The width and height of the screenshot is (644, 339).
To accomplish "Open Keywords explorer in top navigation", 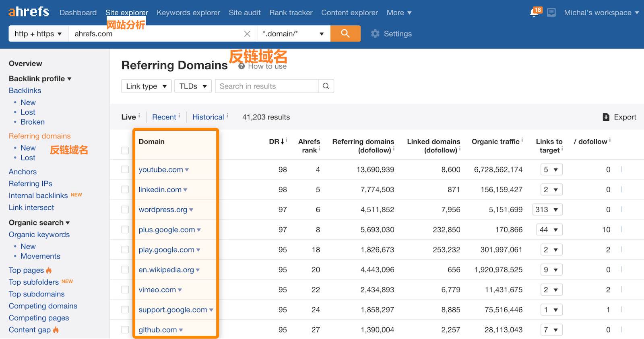I will click(x=188, y=12).
